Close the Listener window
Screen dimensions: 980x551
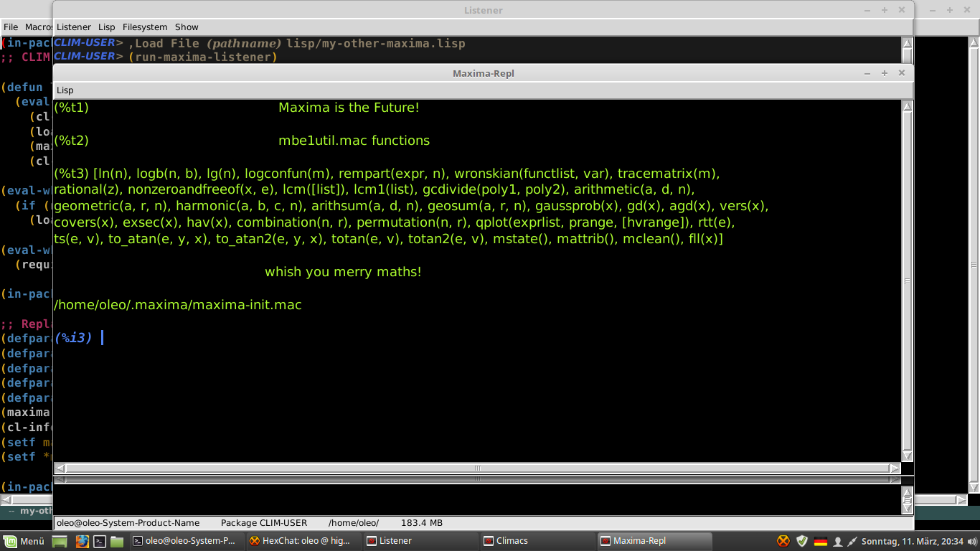[902, 10]
